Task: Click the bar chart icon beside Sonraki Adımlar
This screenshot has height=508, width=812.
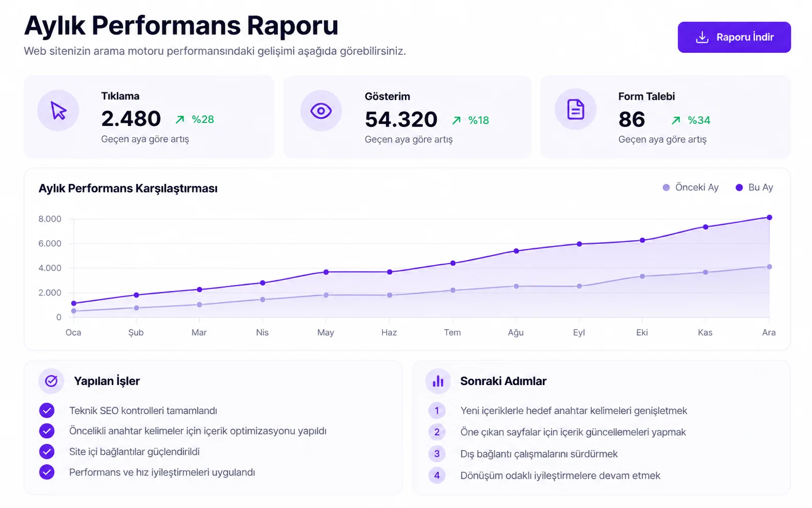Action: (x=438, y=381)
